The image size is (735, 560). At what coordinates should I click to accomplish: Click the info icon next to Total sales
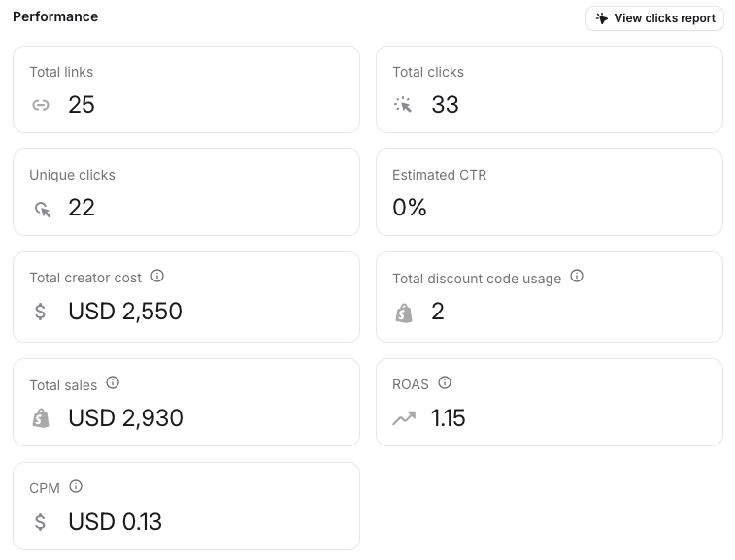tap(113, 382)
